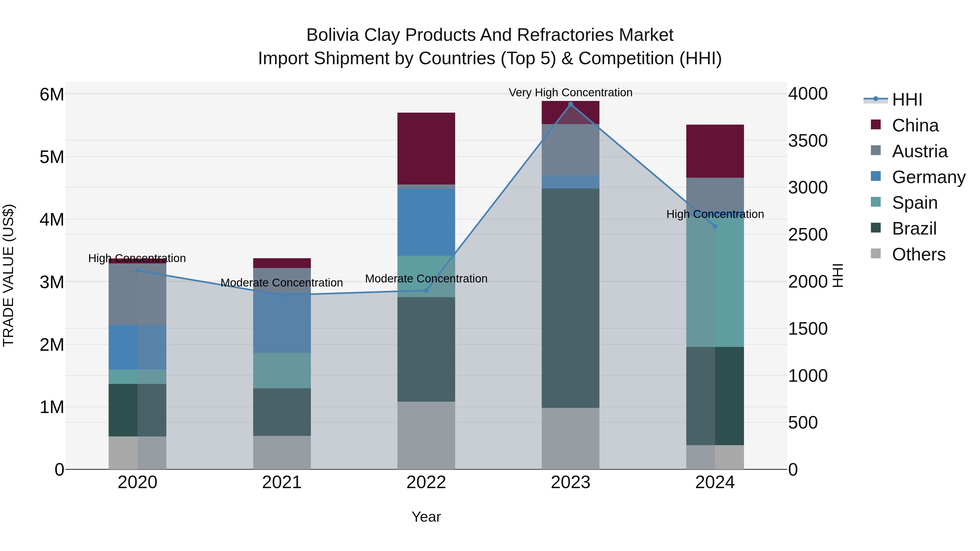
Task: Click the 2500 HHI axis tick label
Action: 808,235
